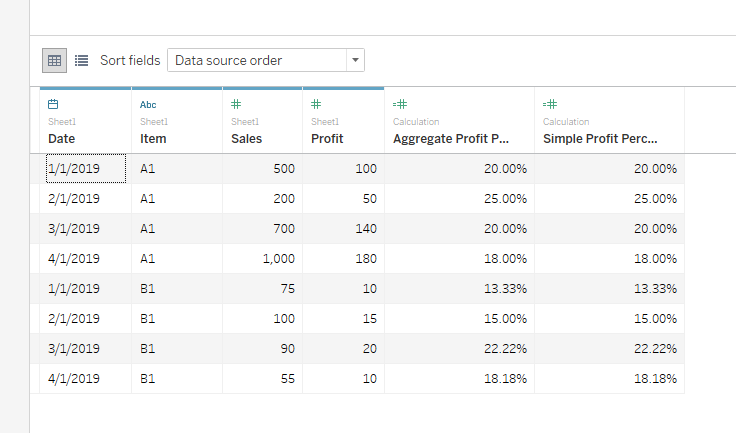Select the Simple Profit Percent column name
The image size is (736, 433).
coord(599,139)
